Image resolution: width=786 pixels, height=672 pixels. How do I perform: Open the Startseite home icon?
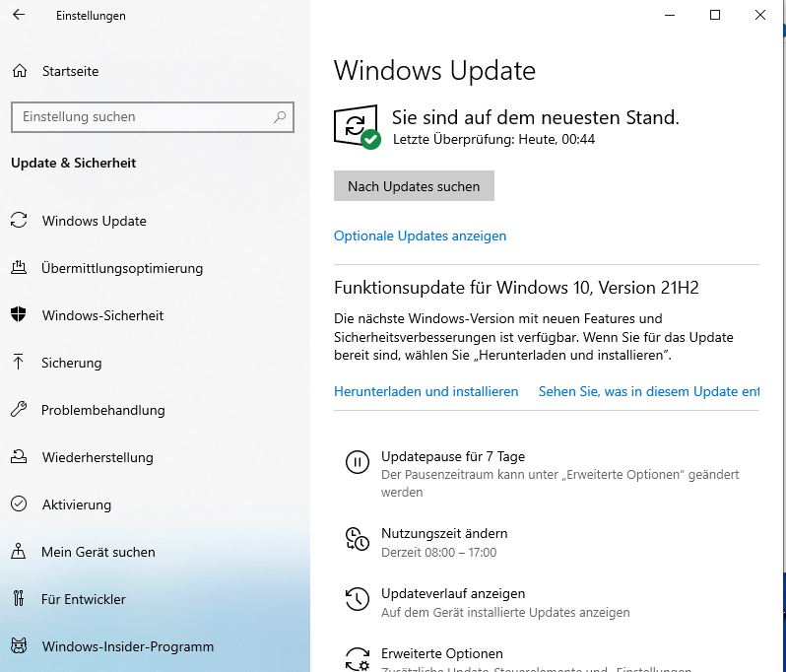(x=20, y=71)
